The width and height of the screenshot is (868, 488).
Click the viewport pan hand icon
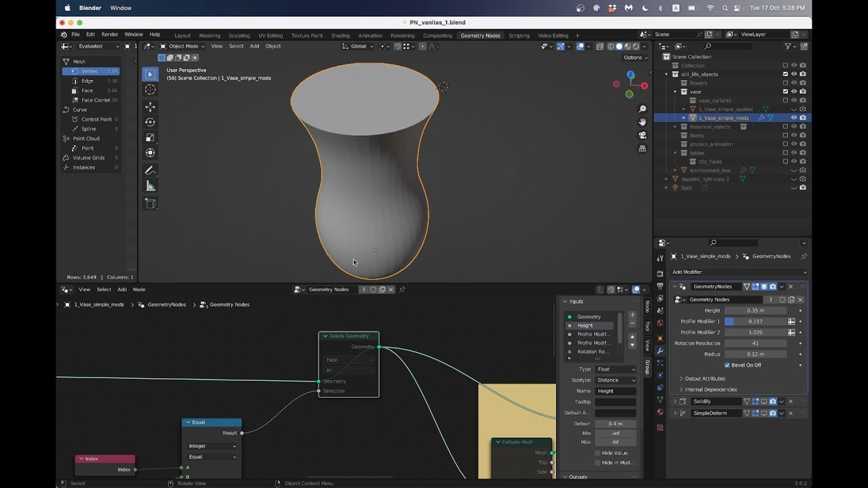point(642,122)
